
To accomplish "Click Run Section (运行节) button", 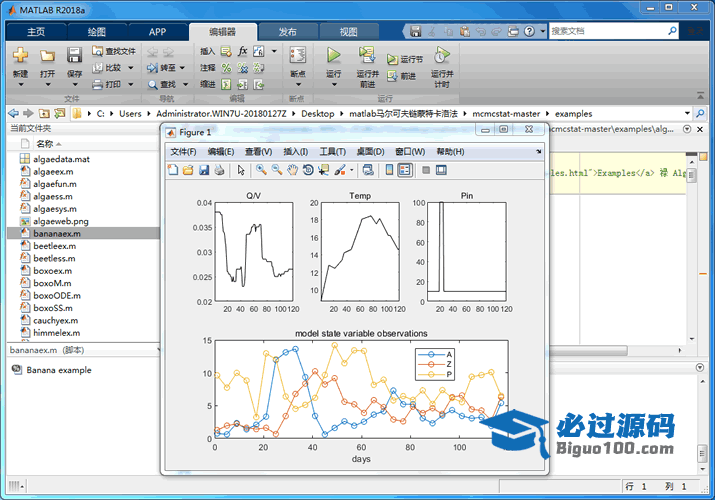I will click(405, 59).
